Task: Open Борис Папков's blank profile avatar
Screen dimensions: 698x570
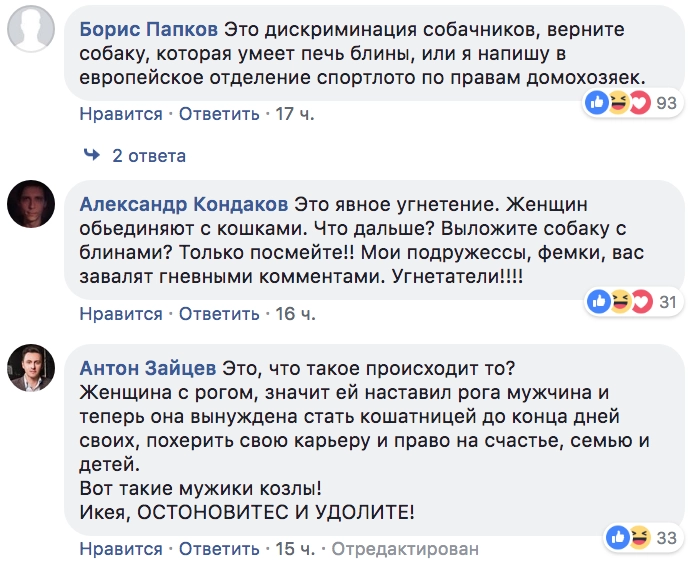Action: point(31,26)
